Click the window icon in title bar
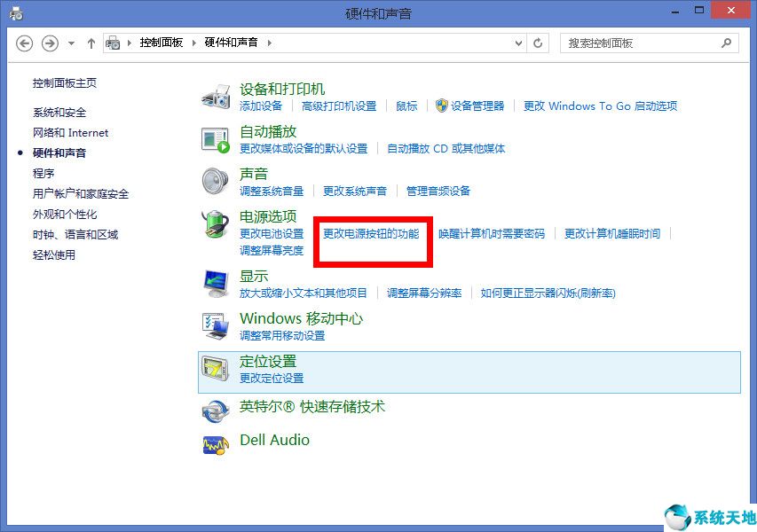This screenshot has height=532, width=757. click(15, 13)
